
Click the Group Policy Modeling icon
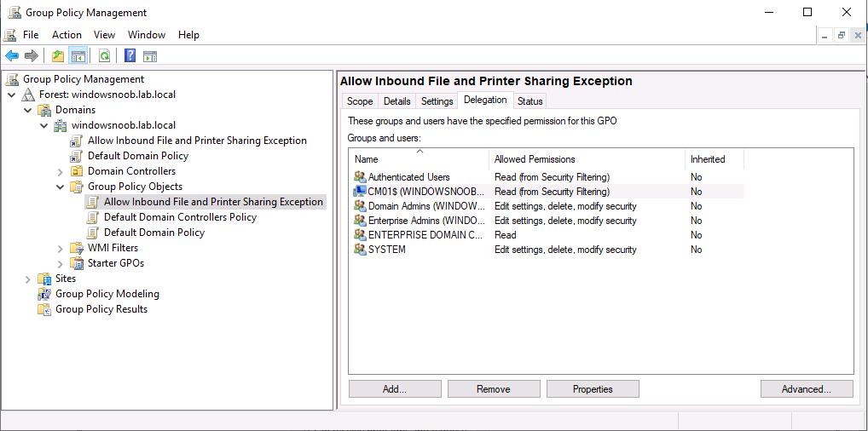[x=44, y=294]
